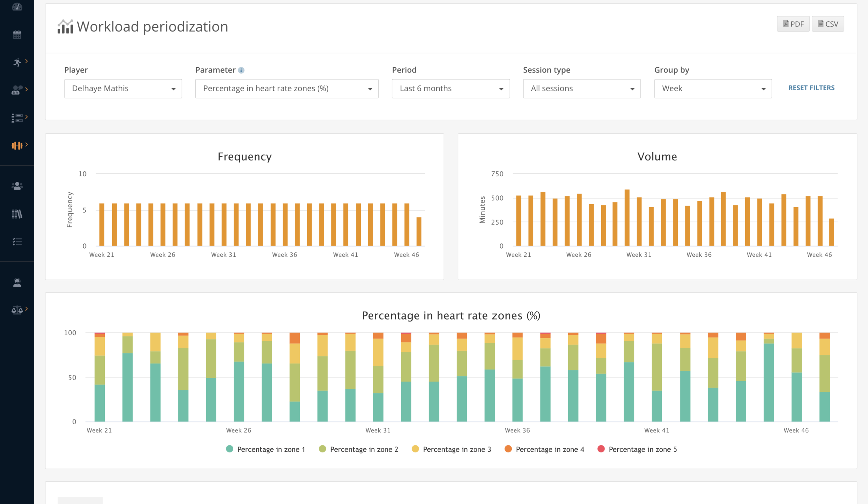This screenshot has height=504, width=868.
Task: Toggle Percentage in zone 1 legend series
Action: click(265, 449)
